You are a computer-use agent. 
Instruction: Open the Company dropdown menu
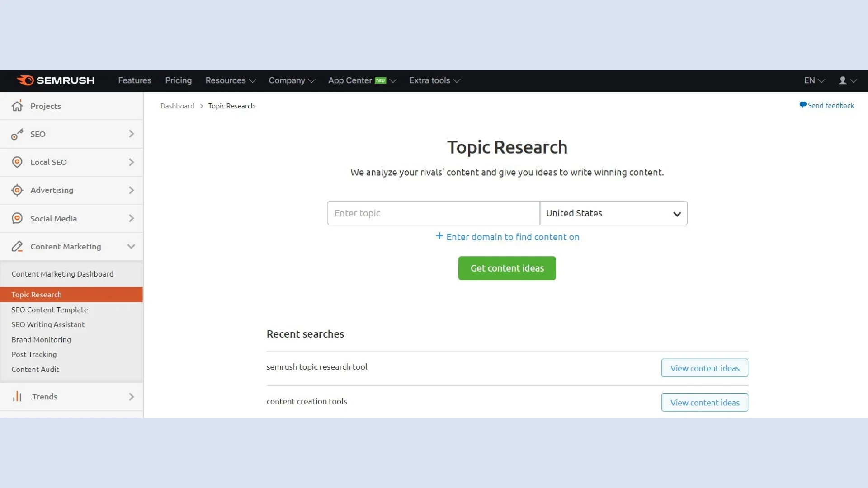coord(292,80)
